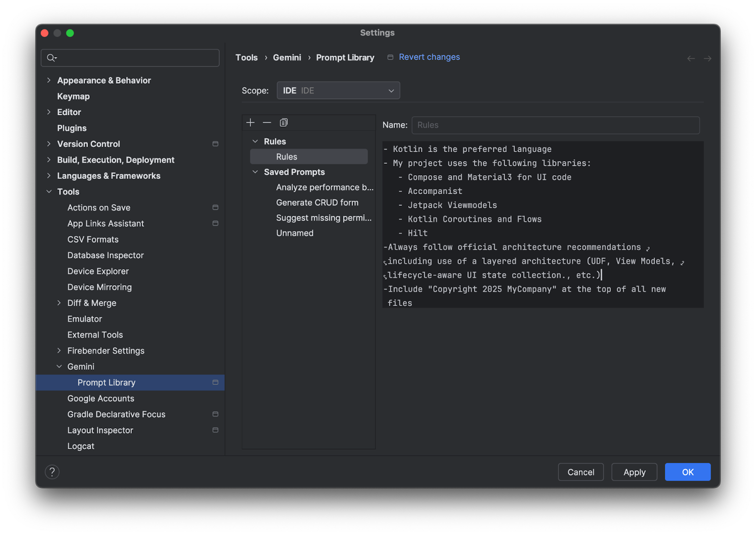Screen dimensions: 756x535
Task: Collapse the Saved Prompts group
Action: [256, 172]
